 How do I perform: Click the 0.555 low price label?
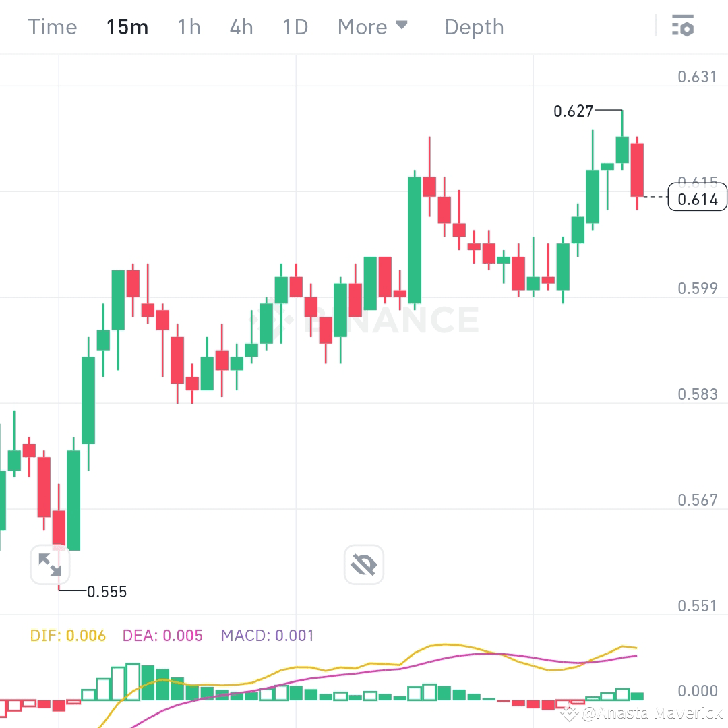[108, 592]
